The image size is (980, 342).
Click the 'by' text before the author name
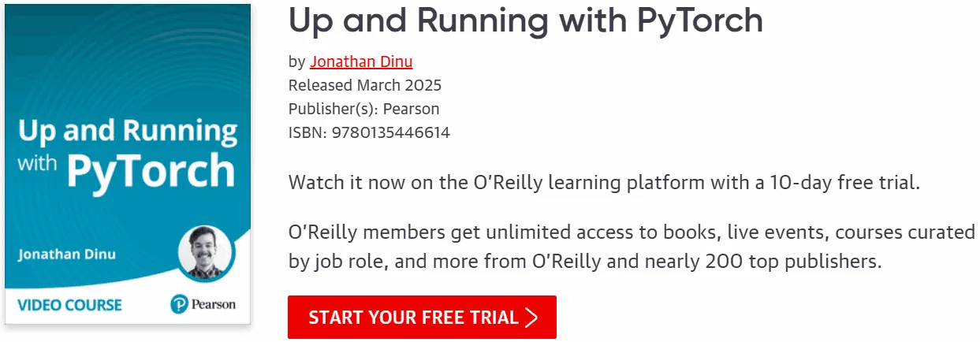[x=296, y=62]
